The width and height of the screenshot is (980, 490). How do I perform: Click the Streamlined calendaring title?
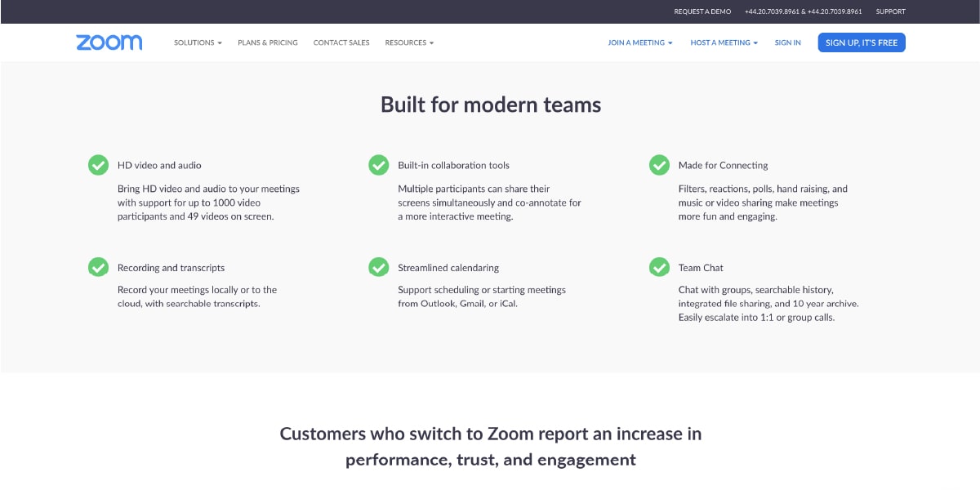click(x=448, y=268)
